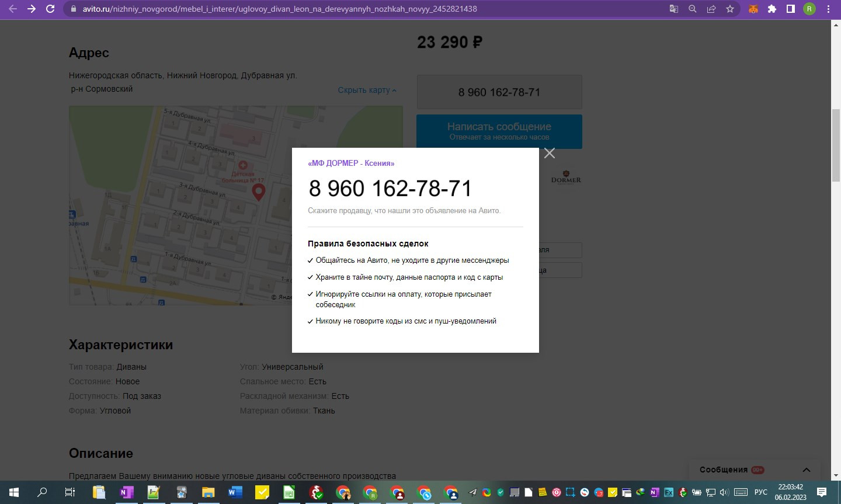Open the clipboard manager taskbar app

pos(98,492)
